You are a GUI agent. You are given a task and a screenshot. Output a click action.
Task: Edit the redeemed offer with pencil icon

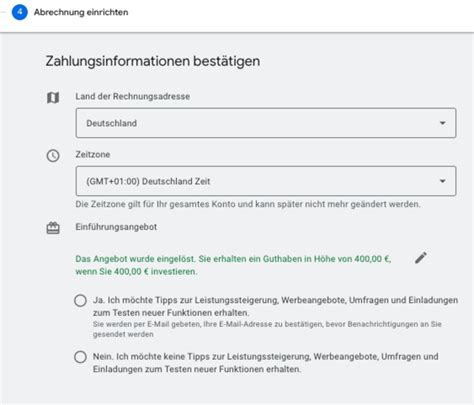(x=421, y=258)
